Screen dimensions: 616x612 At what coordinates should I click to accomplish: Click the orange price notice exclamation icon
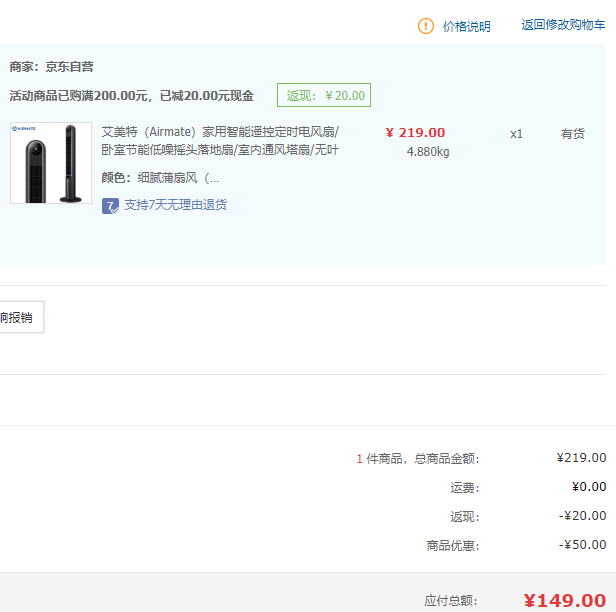pyautogui.click(x=425, y=26)
